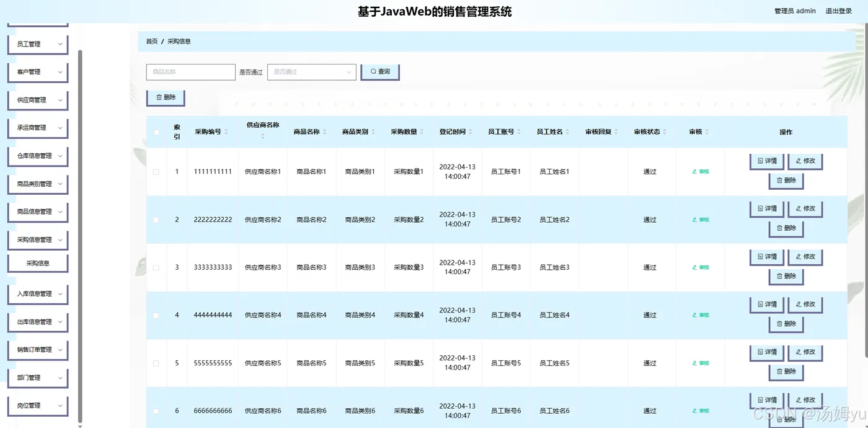Check the box for row 4444444444
The width and height of the screenshot is (868, 428).
[156, 315]
